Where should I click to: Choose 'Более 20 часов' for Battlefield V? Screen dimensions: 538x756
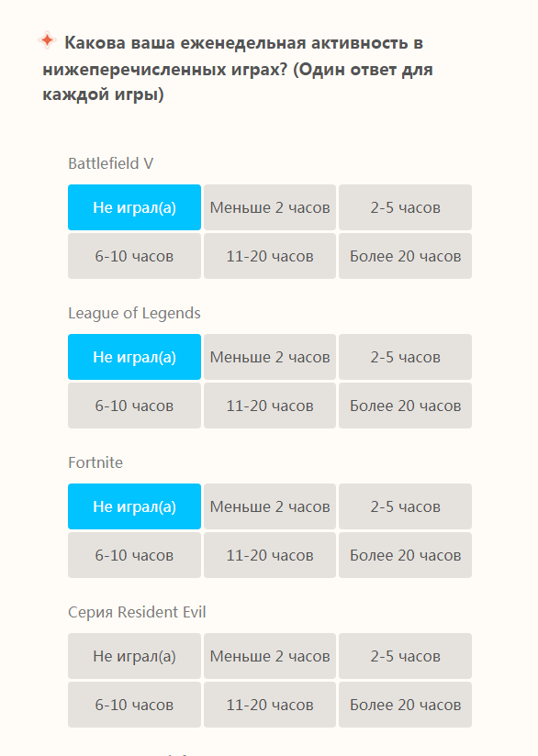(x=405, y=256)
